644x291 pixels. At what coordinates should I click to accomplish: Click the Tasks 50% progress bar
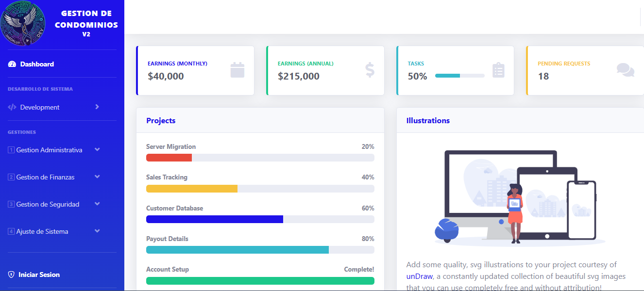click(459, 76)
